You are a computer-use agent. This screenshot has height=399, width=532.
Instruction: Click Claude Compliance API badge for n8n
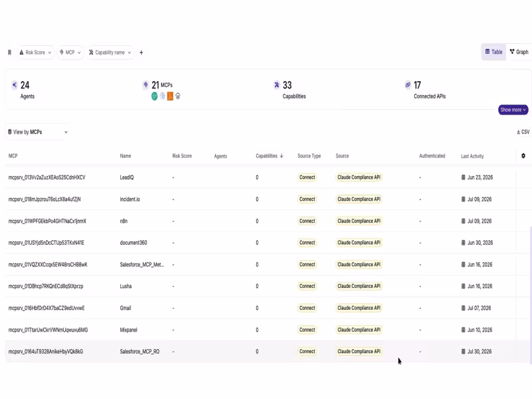(359, 221)
